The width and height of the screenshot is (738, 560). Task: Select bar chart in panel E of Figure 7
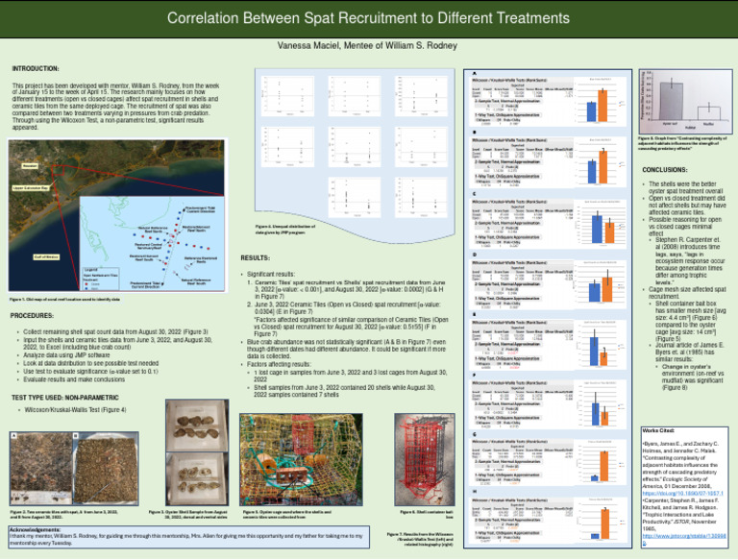[600, 344]
